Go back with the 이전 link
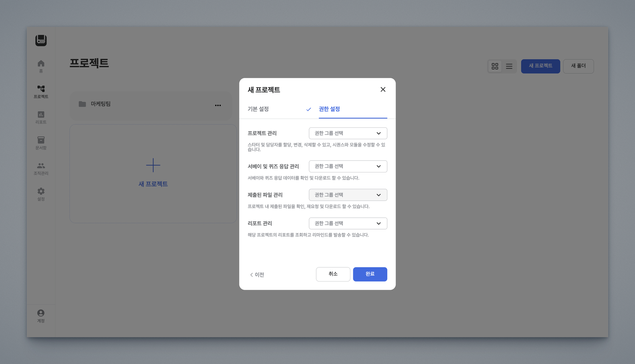 tap(257, 275)
